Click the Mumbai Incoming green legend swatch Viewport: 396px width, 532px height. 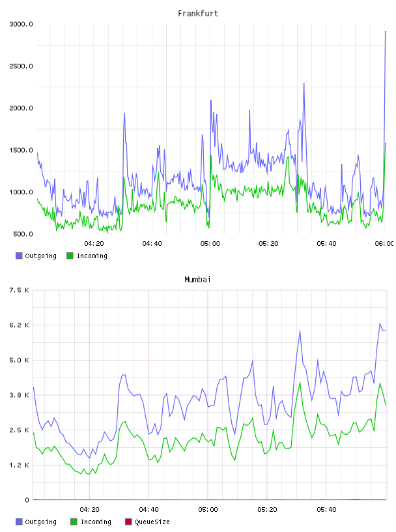(74, 522)
